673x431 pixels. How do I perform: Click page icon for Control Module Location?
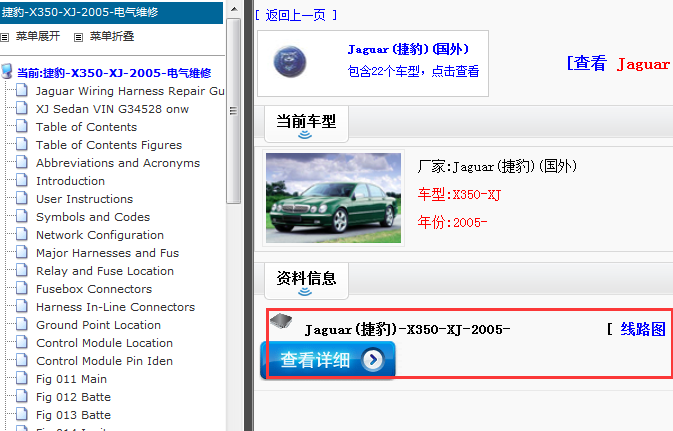[22, 343]
